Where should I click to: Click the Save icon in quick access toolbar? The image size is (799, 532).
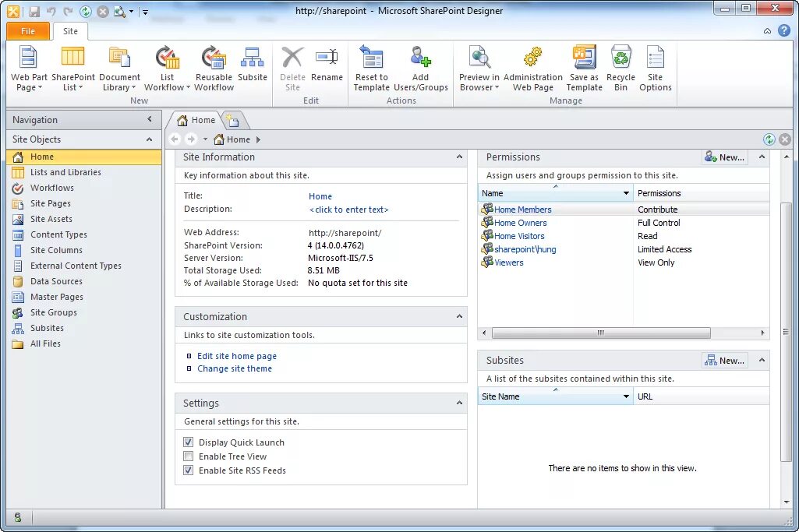click(x=34, y=11)
